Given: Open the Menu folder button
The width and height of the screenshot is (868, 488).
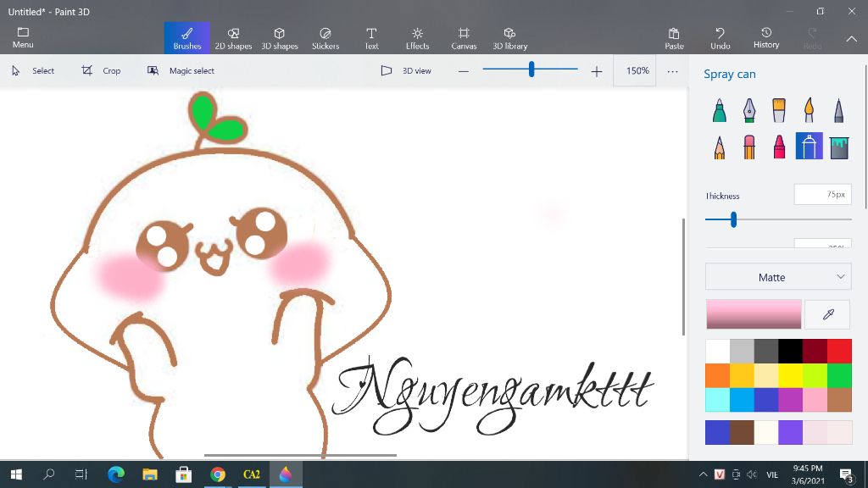Looking at the screenshot, I should (23, 37).
